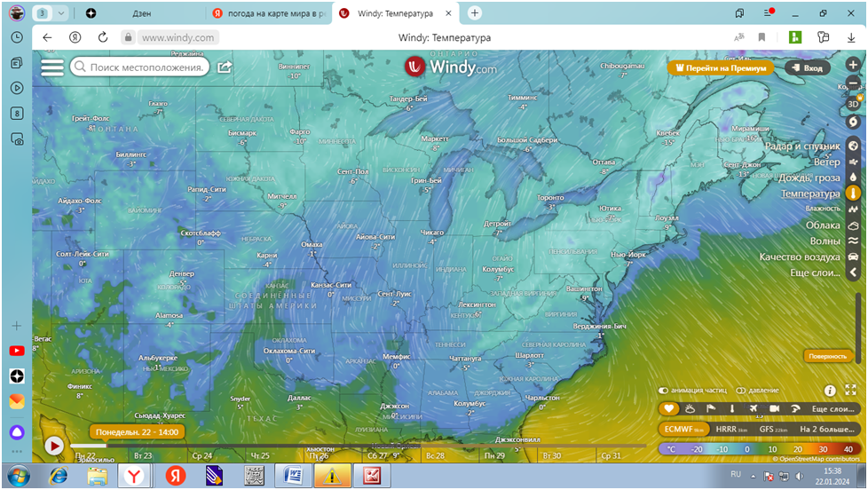Open the hurricane tracker icon
Viewport: 868px width, 490px height.
click(853, 122)
